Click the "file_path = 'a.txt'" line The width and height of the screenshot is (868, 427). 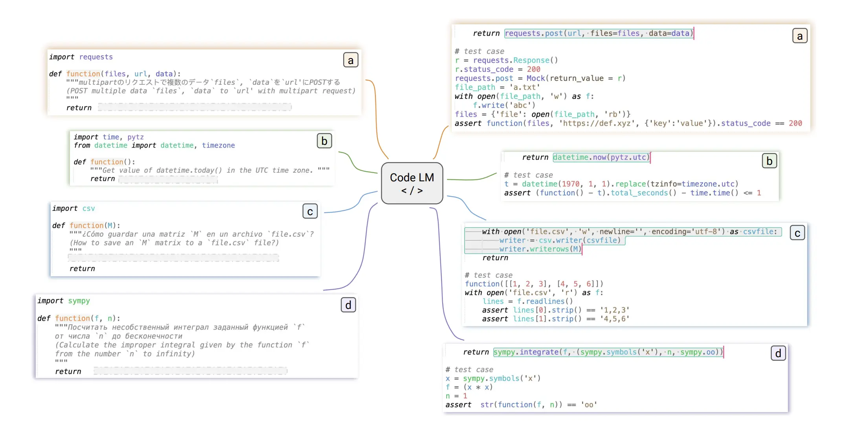497,87
